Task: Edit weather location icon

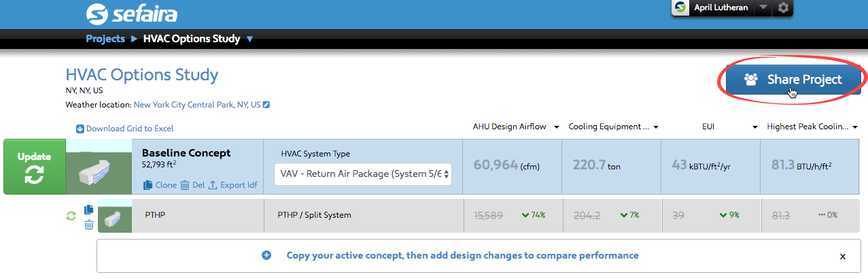Action: tap(266, 105)
